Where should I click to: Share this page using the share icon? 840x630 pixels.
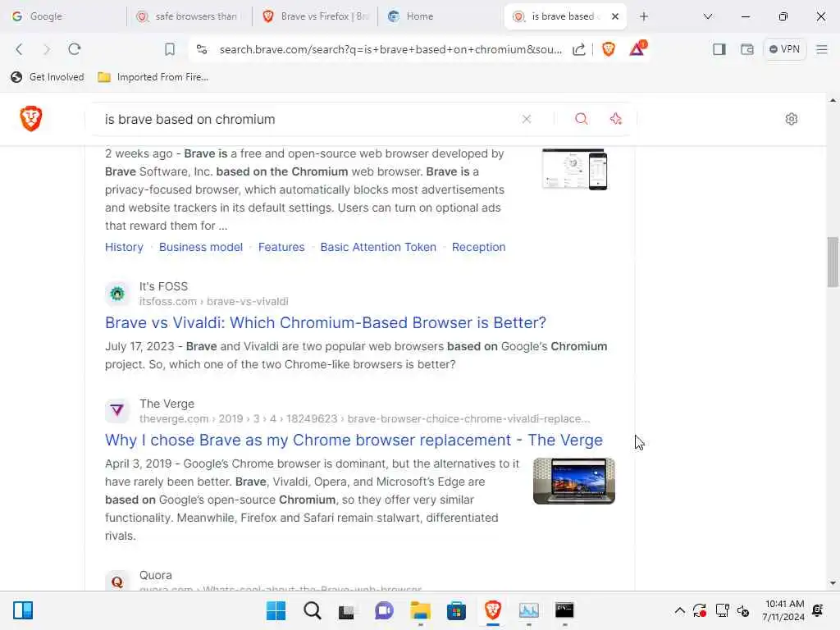579,49
